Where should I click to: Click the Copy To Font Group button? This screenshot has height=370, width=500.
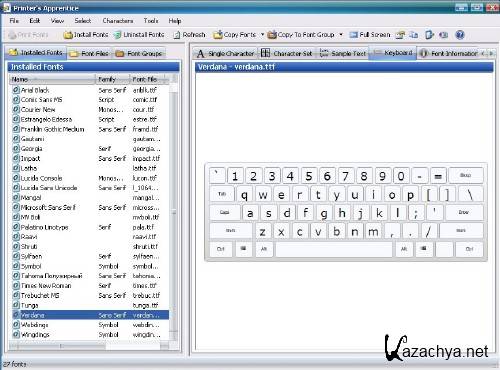(301, 35)
